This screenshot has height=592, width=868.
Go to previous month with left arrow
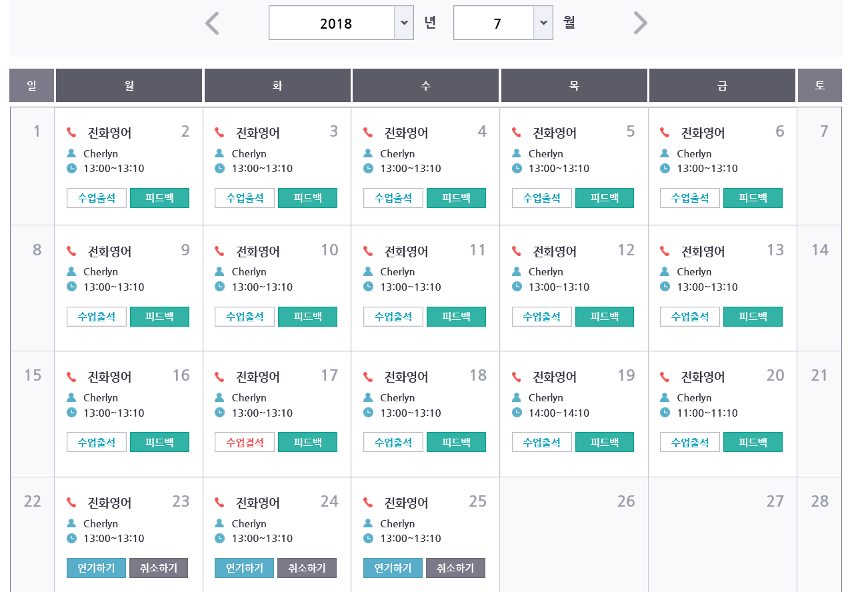pyautogui.click(x=212, y=23)
